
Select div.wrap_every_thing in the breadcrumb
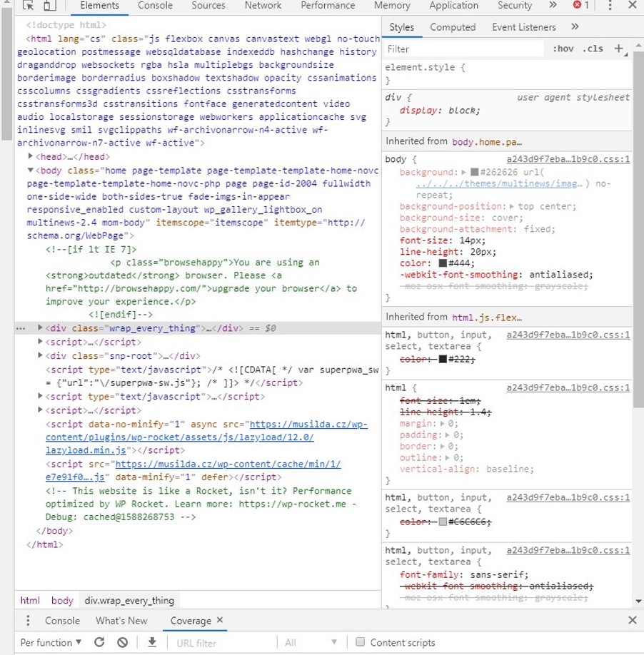[129, 600]
